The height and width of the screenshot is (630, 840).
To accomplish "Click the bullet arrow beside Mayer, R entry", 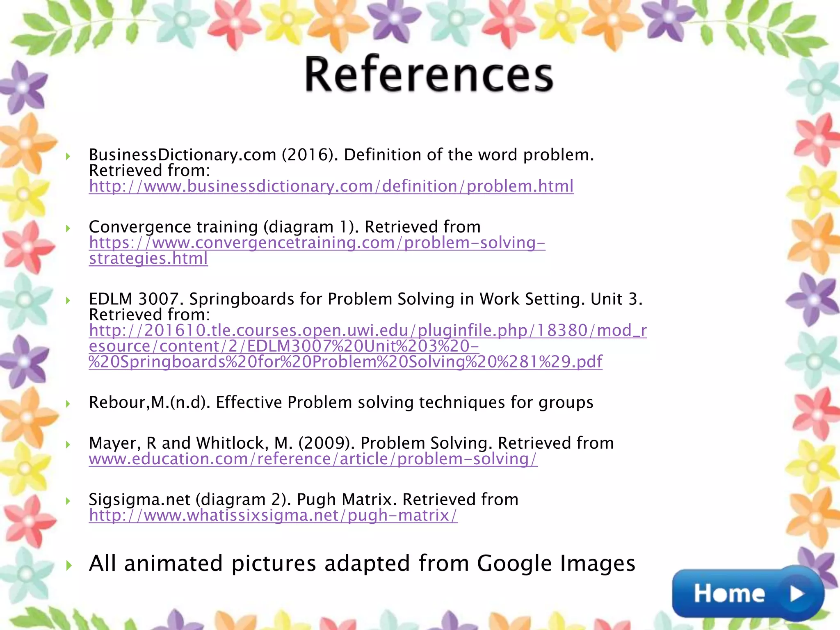I will [x=68, y=445].
